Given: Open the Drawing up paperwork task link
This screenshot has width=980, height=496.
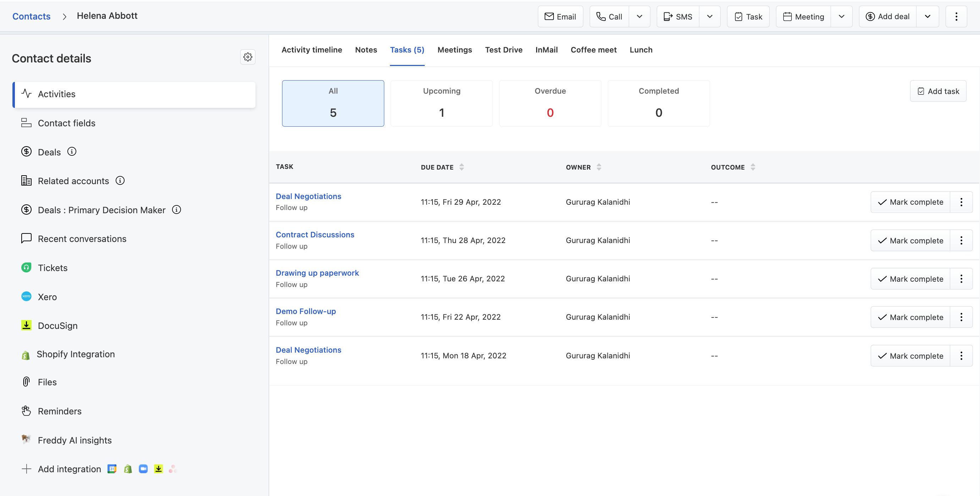Looking at the screenshot, I should click(x=317, y=273).
